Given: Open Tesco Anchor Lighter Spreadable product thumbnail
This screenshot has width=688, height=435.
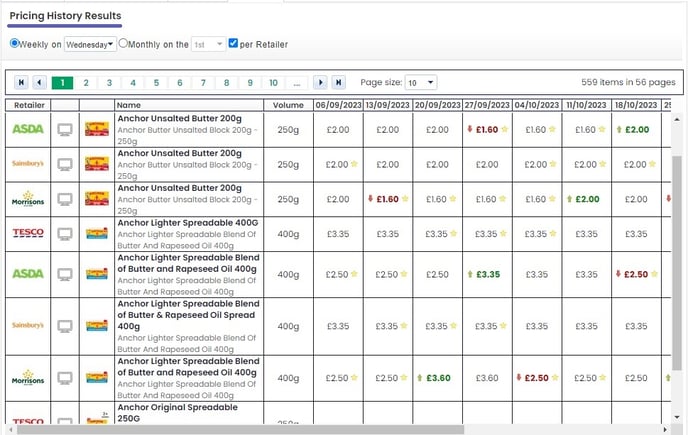Looking at the screenshot, I should [x=97, y=233].
